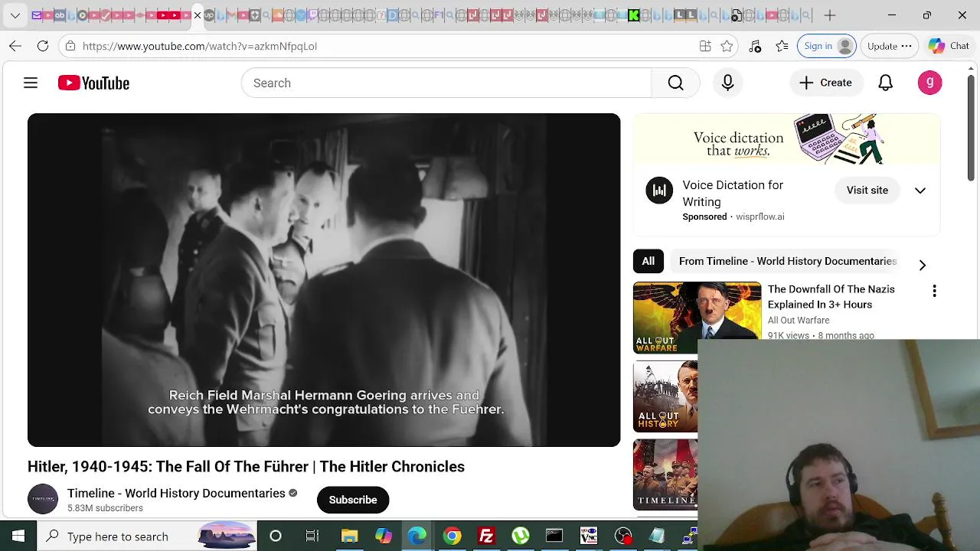Click the wisprflow.ai sponsor link

760,217
